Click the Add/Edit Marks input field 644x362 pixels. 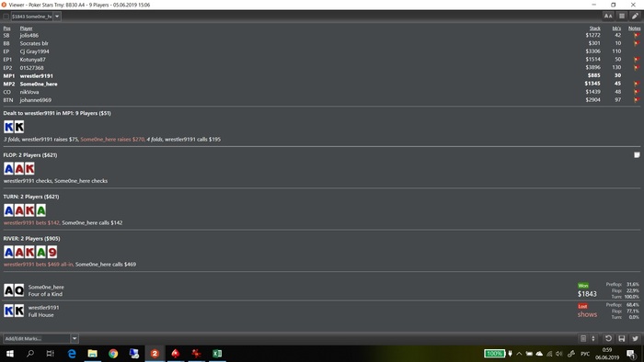pos(37,339)
